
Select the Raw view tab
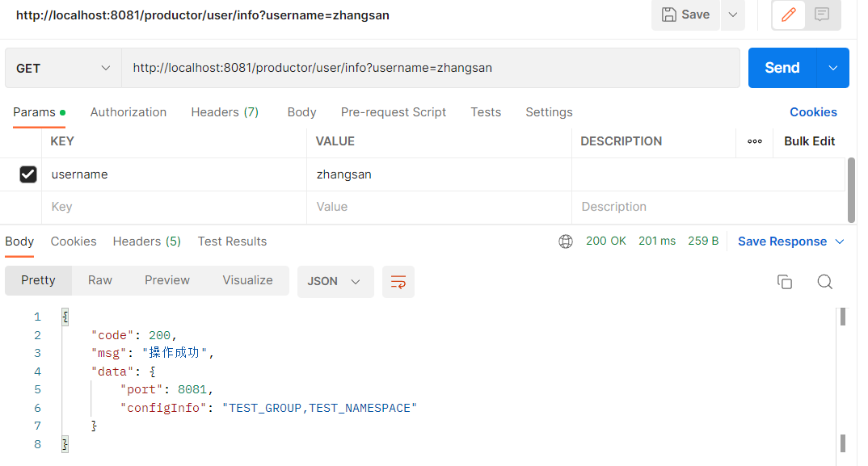(x=100, y=280)
